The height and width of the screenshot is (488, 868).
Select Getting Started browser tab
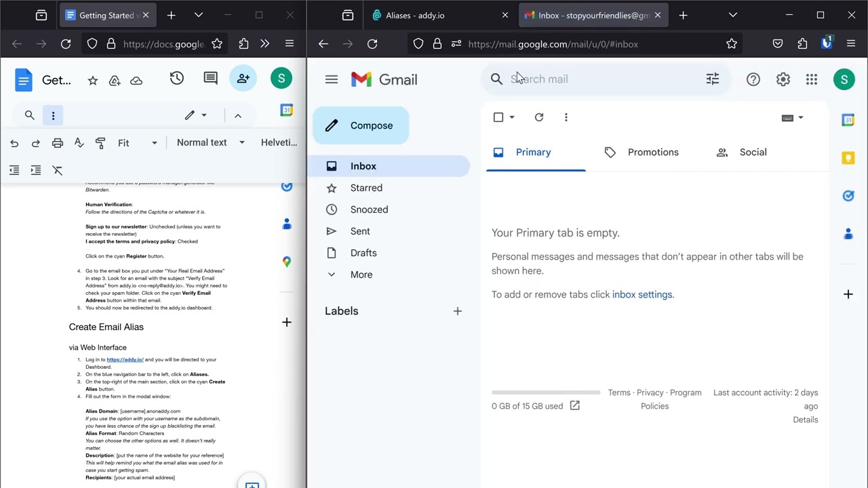108,15
